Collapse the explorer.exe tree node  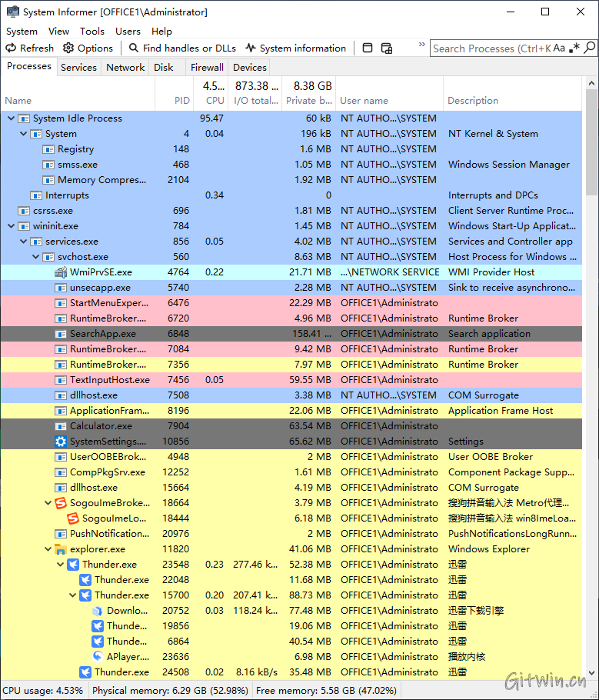48,549
